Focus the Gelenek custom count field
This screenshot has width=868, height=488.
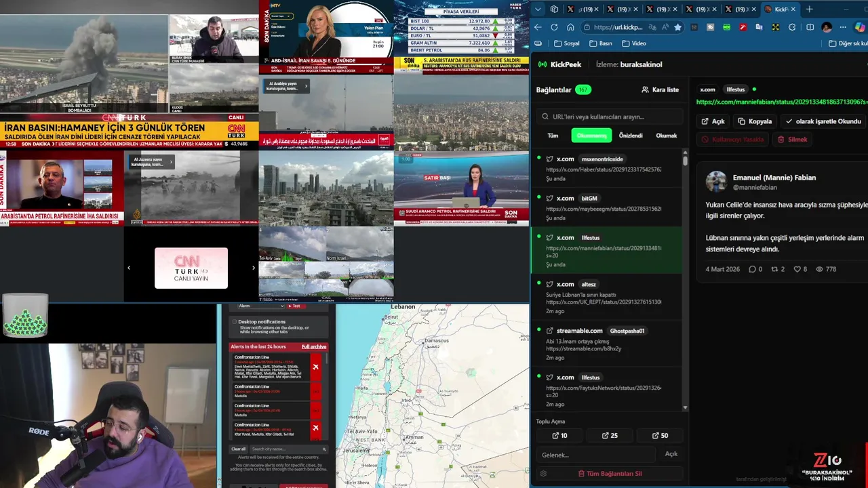click(595, 454)
